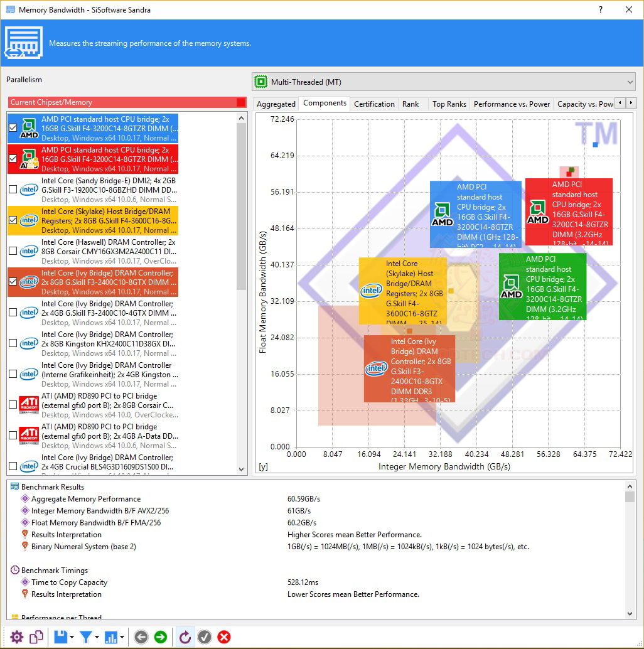Screen dimensions: 644x649
Task: Open the options gear icon
Action: (16, 637)
